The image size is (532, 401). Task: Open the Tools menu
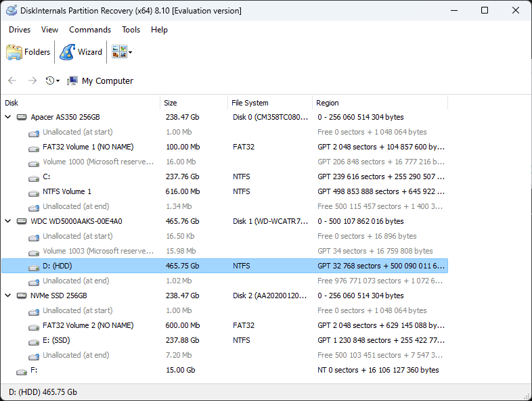pyautogui.click(x=131, y=30)
